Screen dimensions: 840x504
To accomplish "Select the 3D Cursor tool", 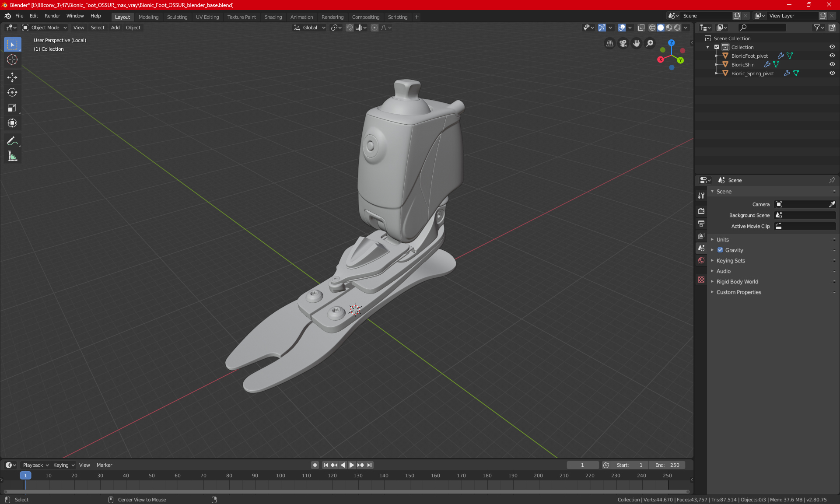I will coord(12,59).
